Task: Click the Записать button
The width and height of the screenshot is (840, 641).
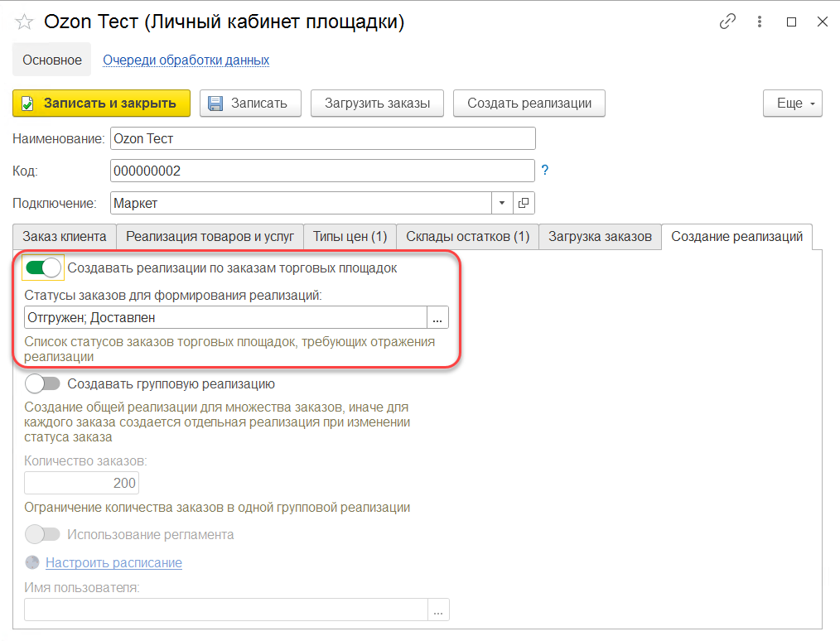Action: 250,104
